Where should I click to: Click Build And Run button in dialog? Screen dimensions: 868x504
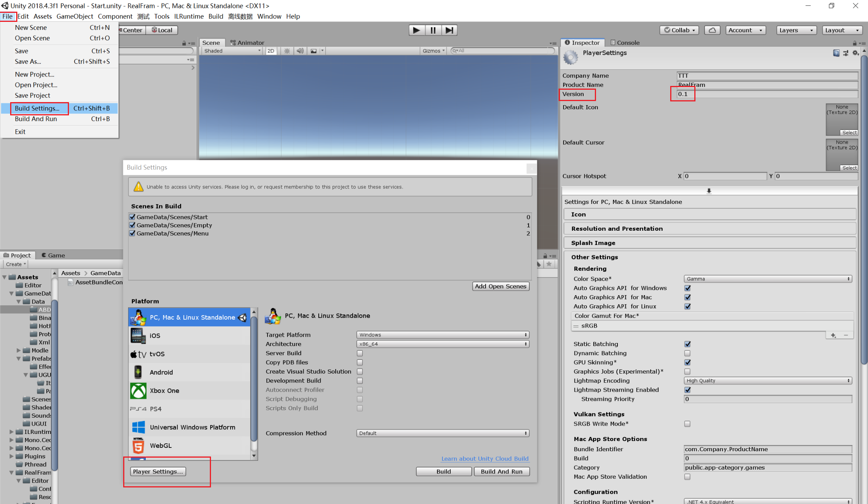pos(501,472)
